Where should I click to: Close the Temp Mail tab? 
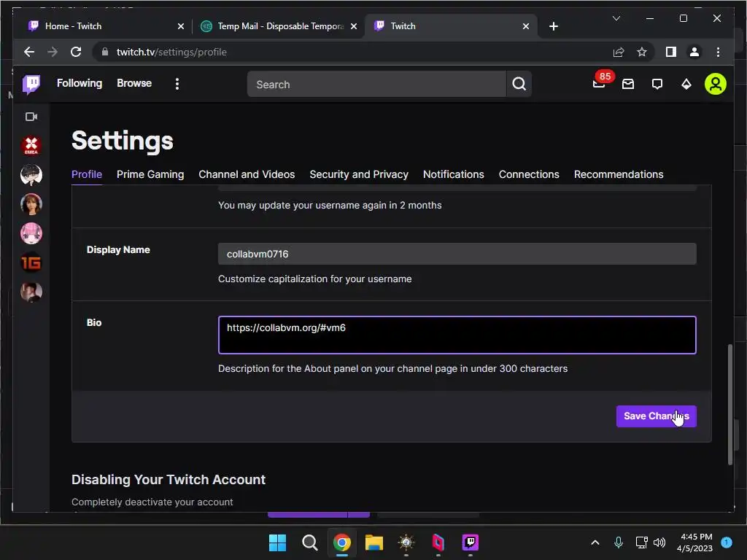point(354,26)
